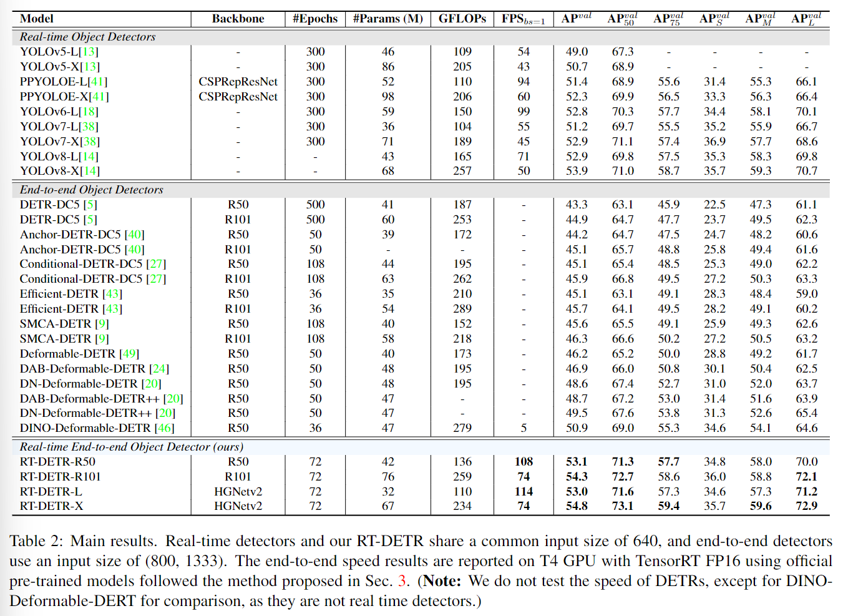Viewport: 843px width, 616px height.
Task: Click citation [14] after YOLOv8-X
Action: tap(90, 171)
